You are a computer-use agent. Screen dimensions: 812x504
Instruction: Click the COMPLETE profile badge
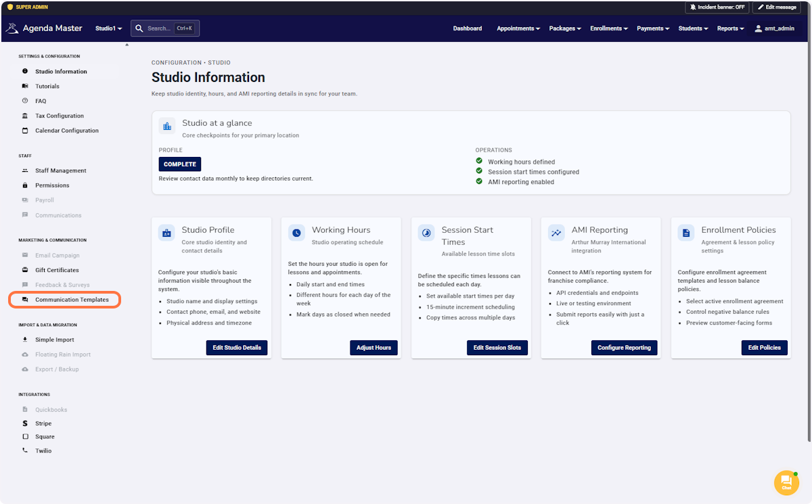180,164
